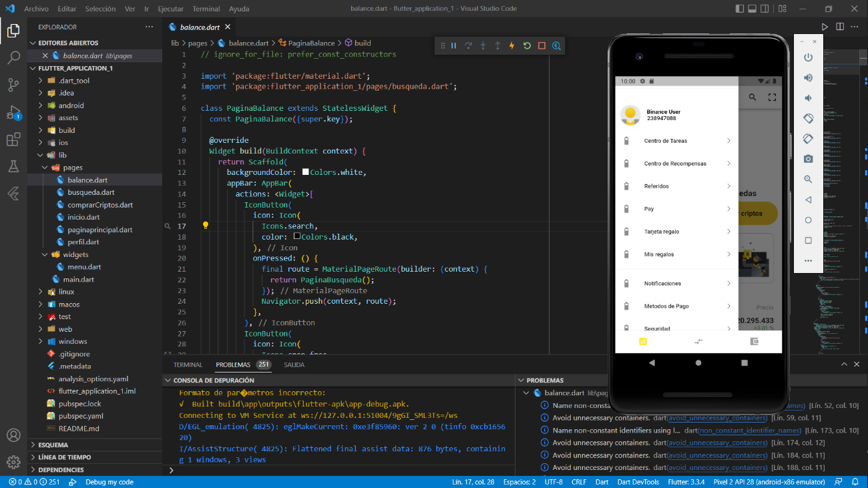Mute the emulator volume
This screenshot has width=868, height=488.
click(808, 97)
